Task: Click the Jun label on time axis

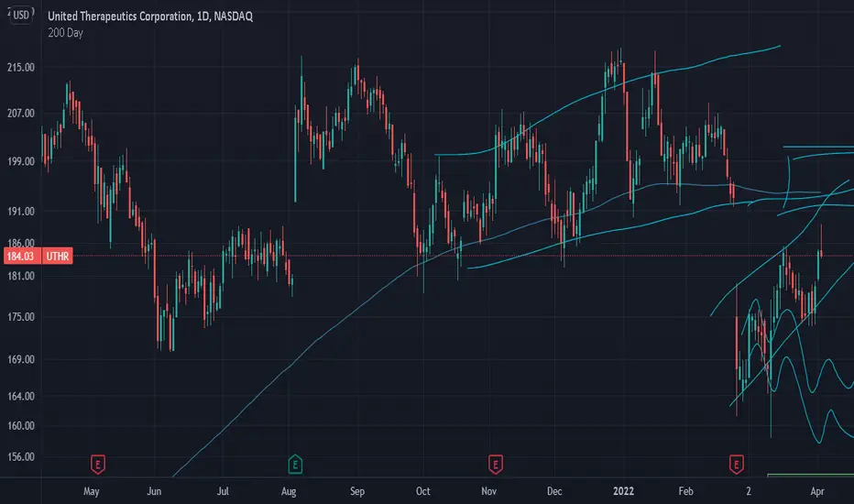Action: [x=154, y=491]
